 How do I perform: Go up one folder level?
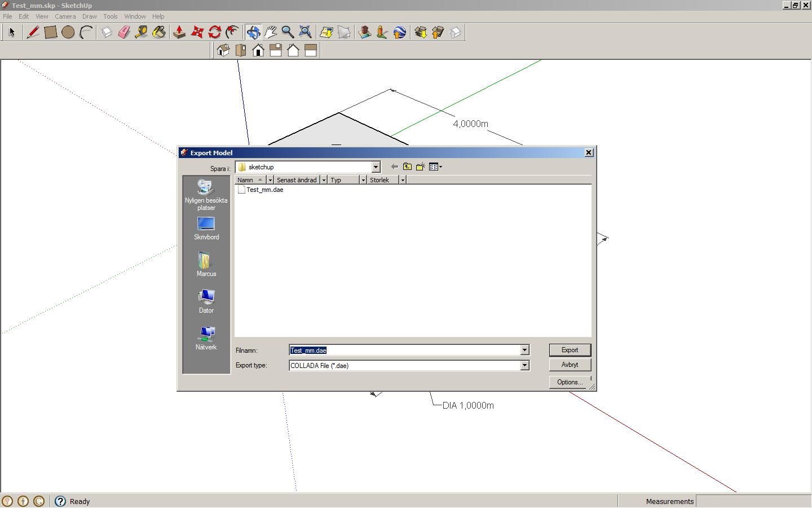pos(407,167)
